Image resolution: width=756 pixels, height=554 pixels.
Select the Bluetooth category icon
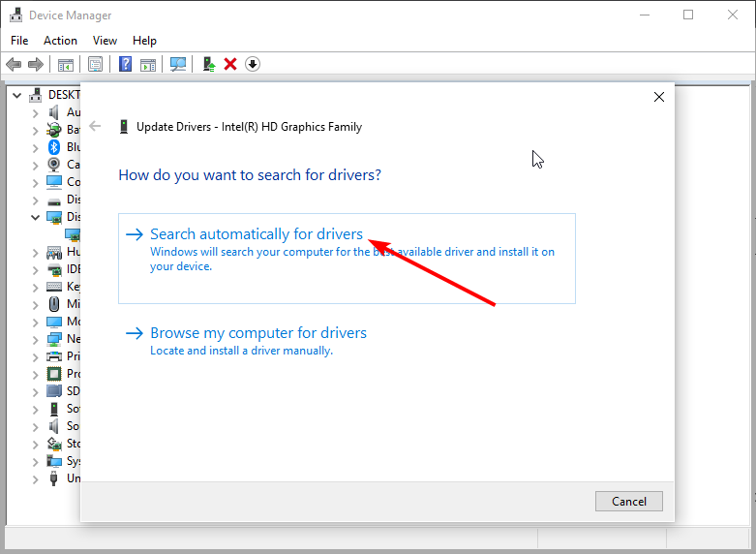(x=54, y=147)
